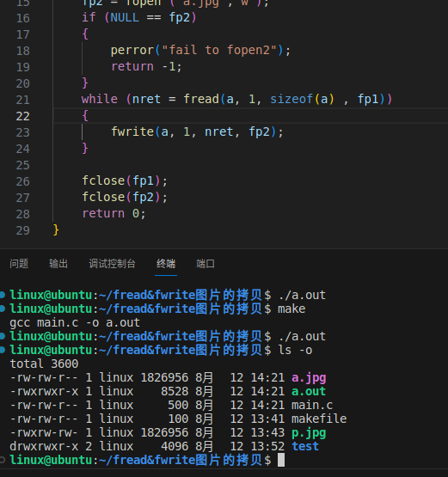
Task: Click the 'ls -o' command in the terminal
Action: click(295, 350)
